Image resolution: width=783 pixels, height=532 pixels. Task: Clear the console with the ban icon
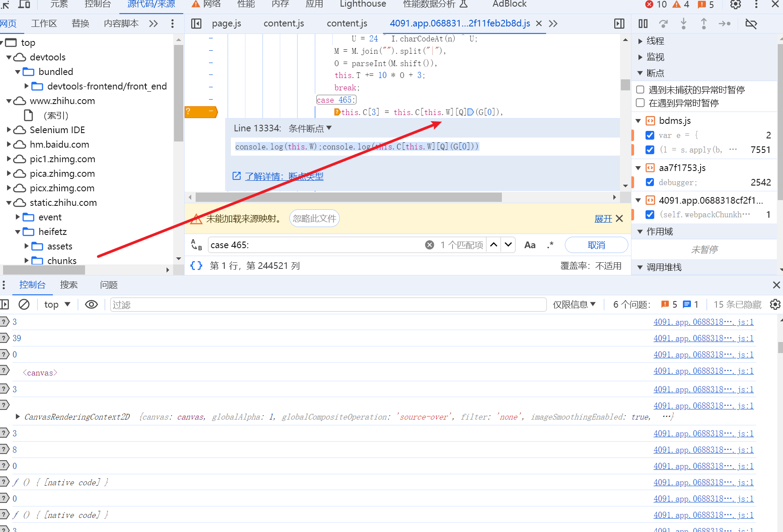(x=24, y=304)
